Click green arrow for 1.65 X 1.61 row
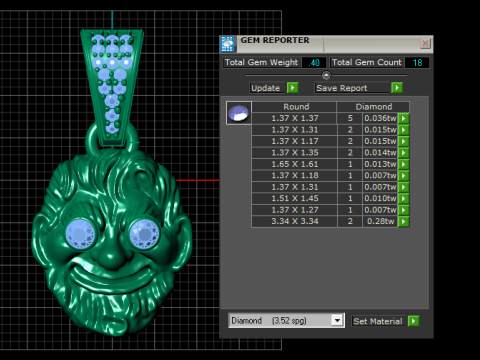The width and height of the screenshot is (480, 360). pyautogui.click(x=403, y=164)
